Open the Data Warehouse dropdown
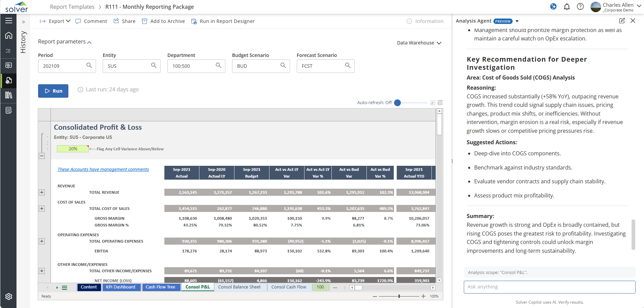The width and height of the screenshot is (644, 308). click(x=419, y=43)
